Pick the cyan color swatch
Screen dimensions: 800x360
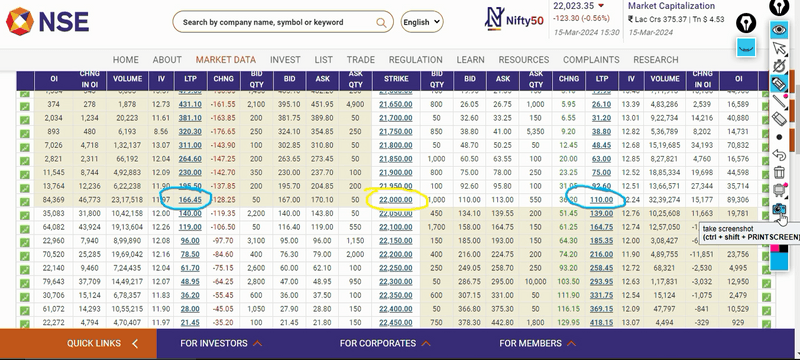[x=779, y=261]
